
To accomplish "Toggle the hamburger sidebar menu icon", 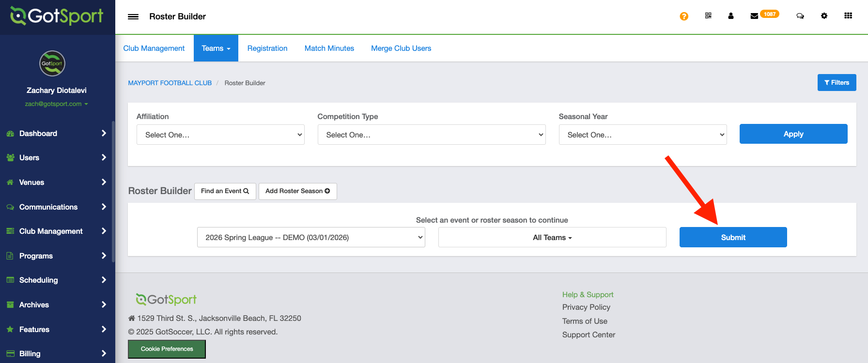I will 133,16.
